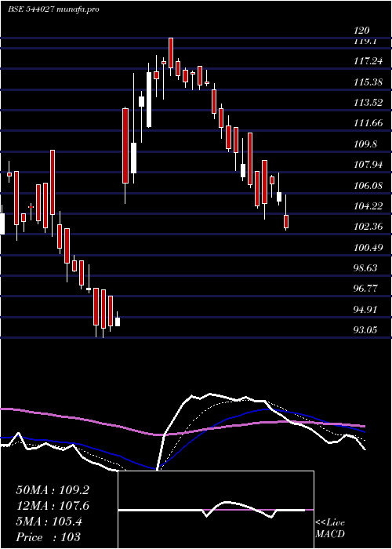Click the 104.22 price axis label
392x549 pixels.
[368, 206]
